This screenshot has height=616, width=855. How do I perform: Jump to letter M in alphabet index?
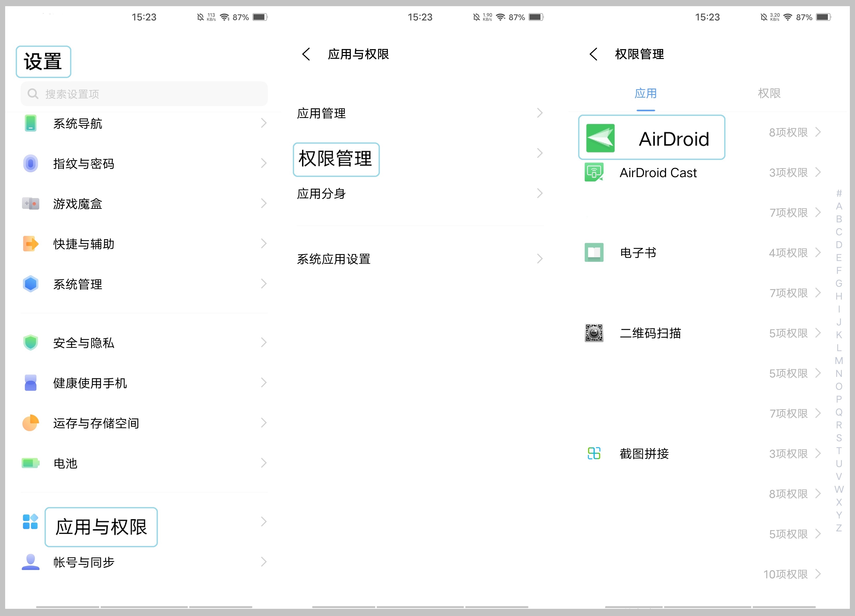(x=839, y=360)
